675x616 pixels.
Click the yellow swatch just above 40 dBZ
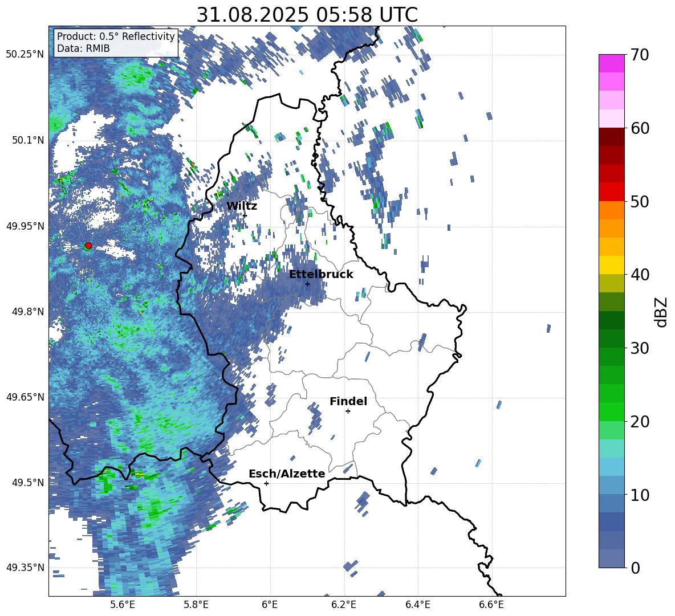[x=611, y=265]
